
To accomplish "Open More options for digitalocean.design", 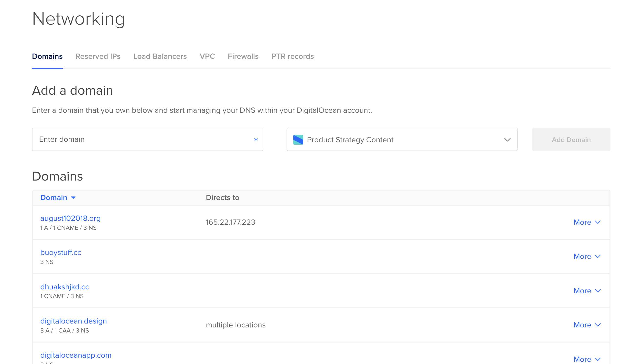I will tap(587, 325).
